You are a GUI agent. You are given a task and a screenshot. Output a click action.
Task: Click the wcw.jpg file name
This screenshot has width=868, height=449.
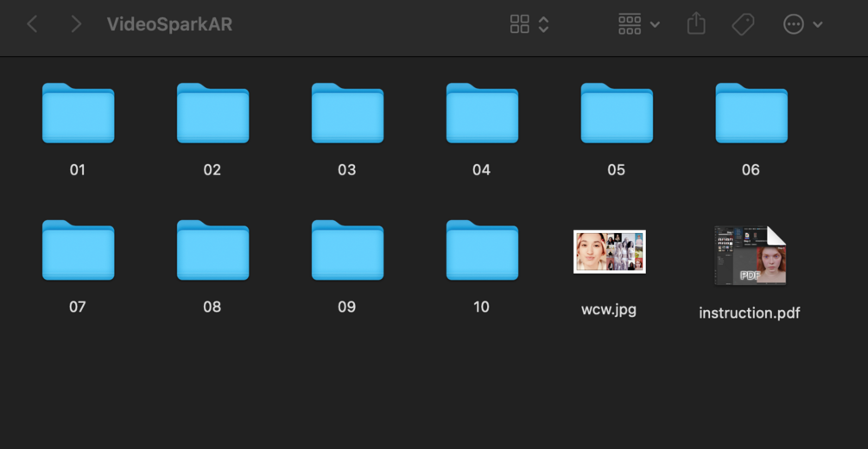coord(609,310)
